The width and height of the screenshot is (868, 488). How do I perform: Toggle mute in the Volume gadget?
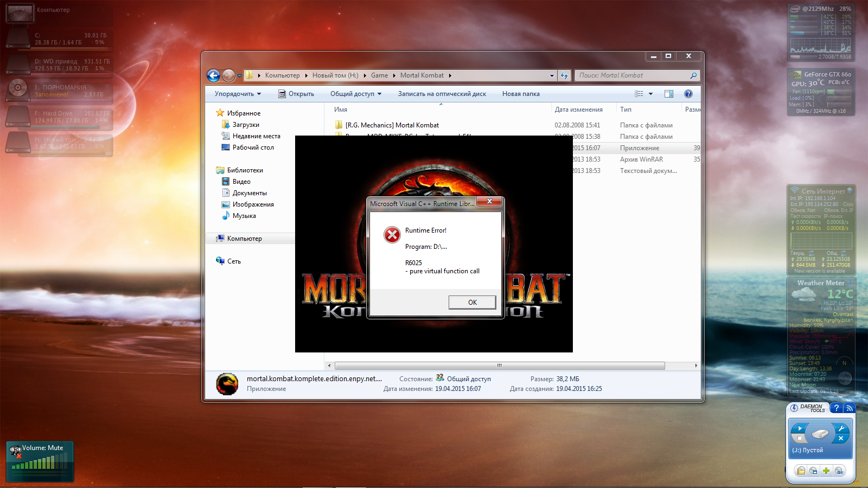15,451
